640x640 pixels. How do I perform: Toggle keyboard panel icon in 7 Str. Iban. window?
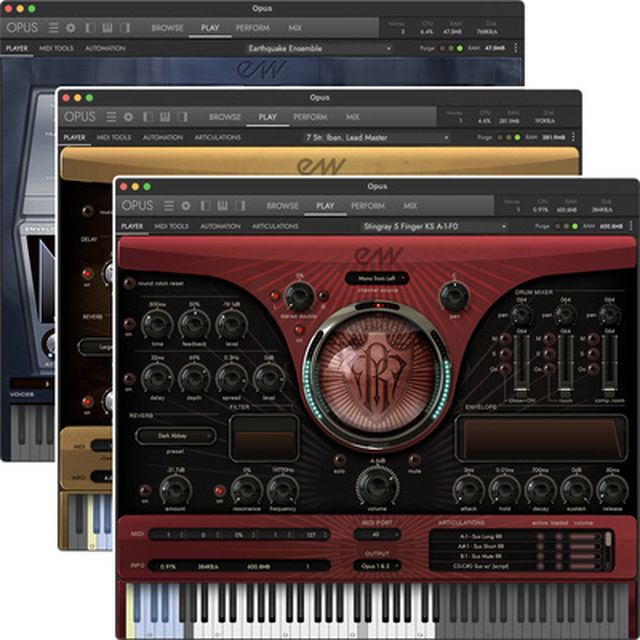pyautogui.click(x=165, y=117)
